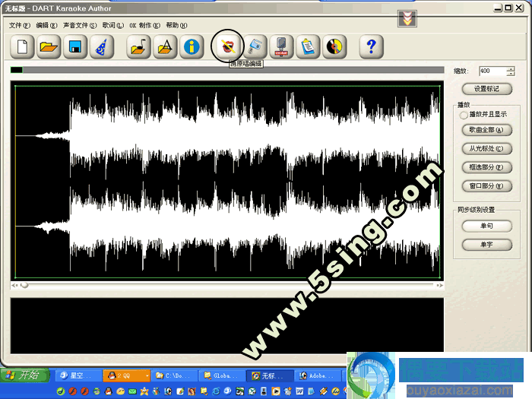Screen dimensions: 532x399
Task: Click the microphone record icon
Action: pos(281,46)
